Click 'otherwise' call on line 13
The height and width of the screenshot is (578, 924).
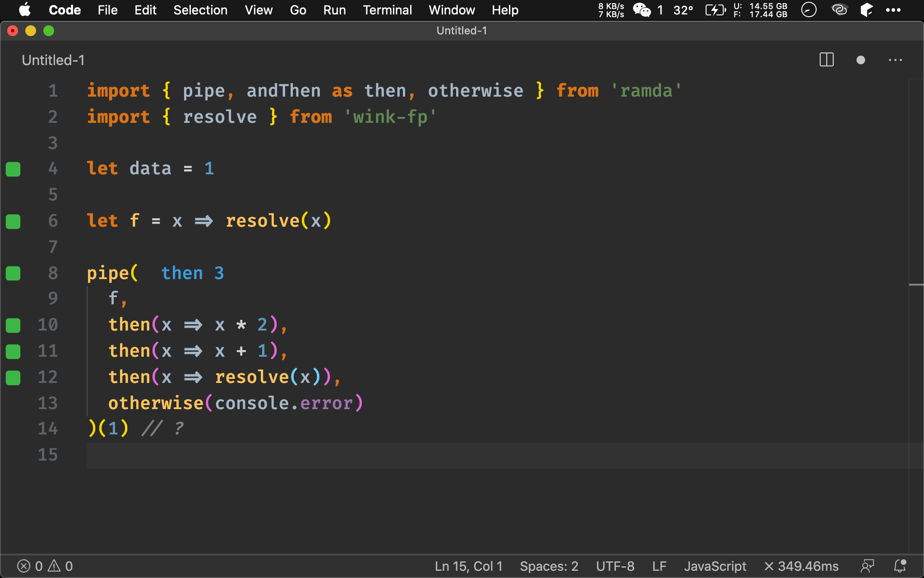[x=156, y=403]
